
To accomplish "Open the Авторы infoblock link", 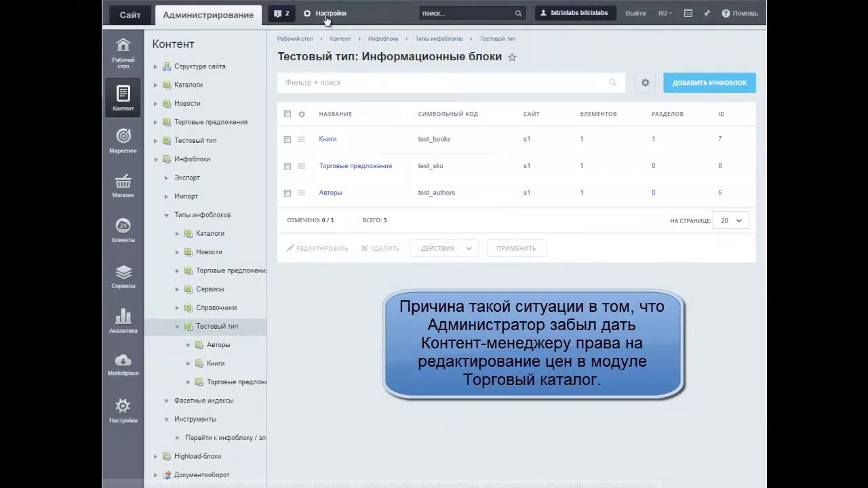I will tap(330, 193).
